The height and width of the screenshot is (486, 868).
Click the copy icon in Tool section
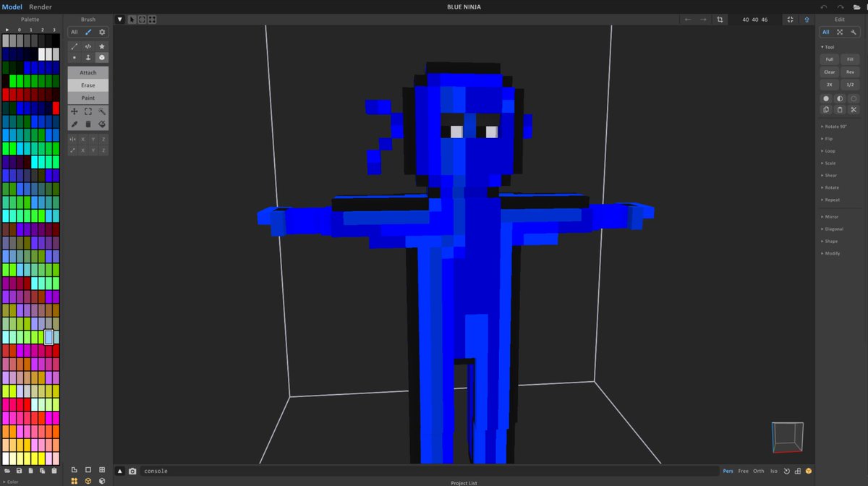[x=826, y=110]
